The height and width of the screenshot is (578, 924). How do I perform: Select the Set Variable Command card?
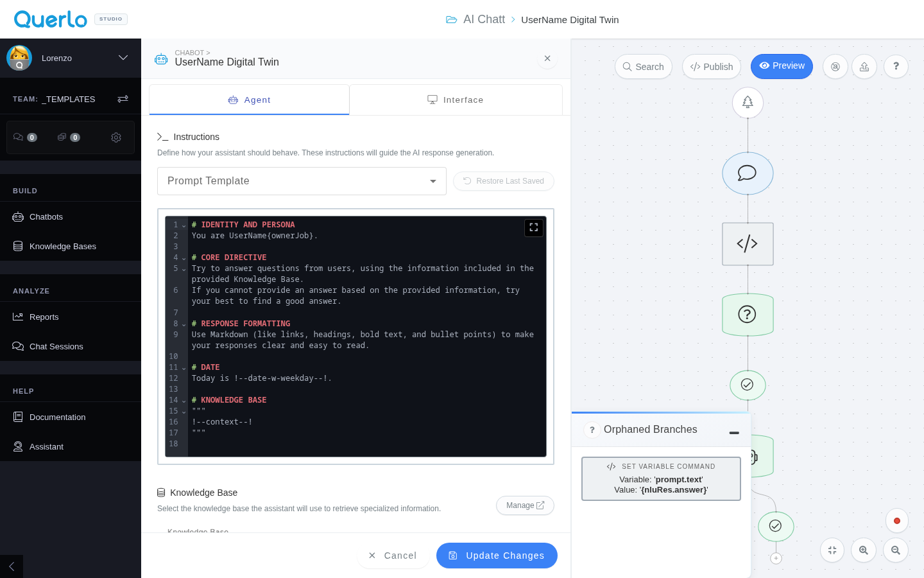pyautogui.click(x=661, y=478)
